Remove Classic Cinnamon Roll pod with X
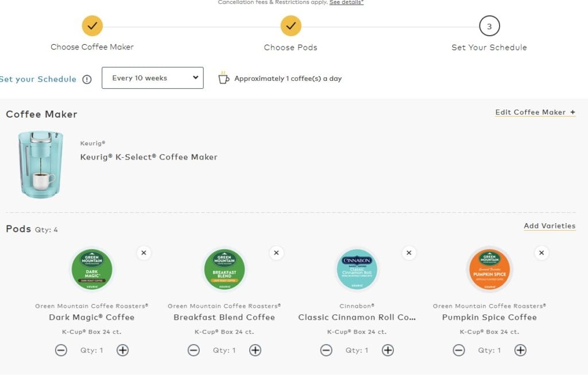 (x=409, y=252)
